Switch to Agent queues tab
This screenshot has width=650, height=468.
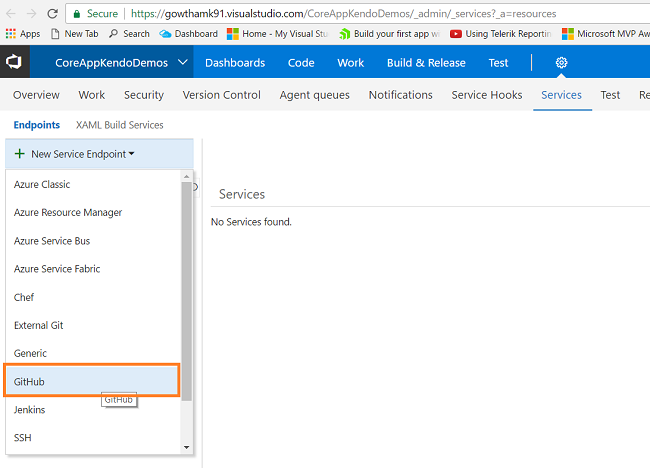314,95
